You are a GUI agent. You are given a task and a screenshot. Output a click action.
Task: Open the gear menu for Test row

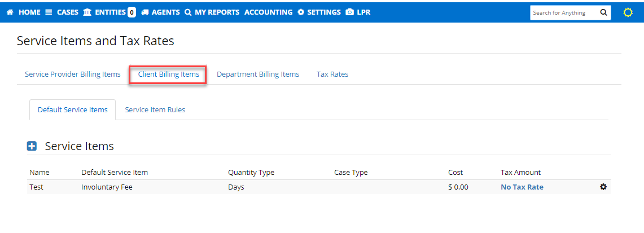pyautogui.click(x=603, y=187)
